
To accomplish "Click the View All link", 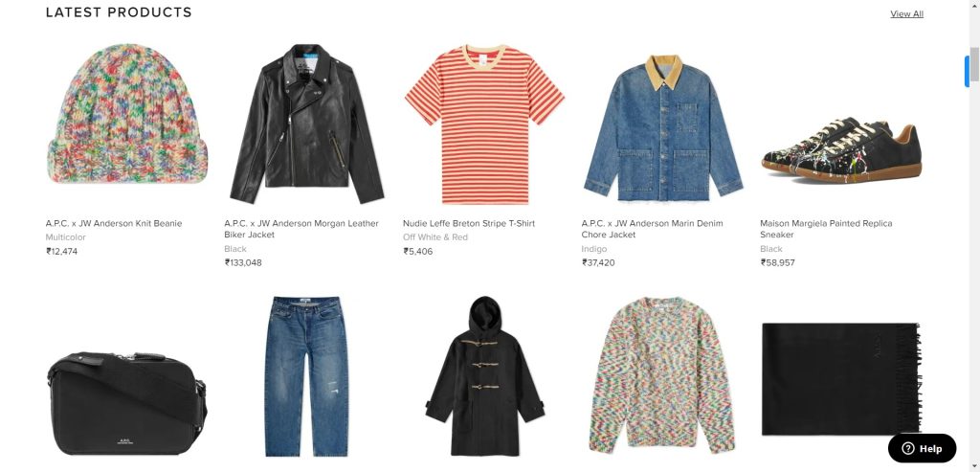I will click(906, 13).
